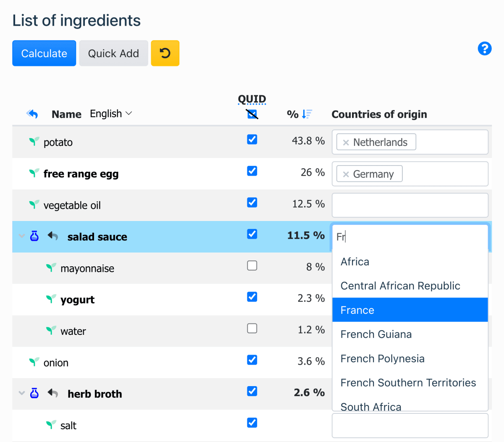
Task: Enable the QUID checkbox for mayonnaise
Action: tap(252, 265)
